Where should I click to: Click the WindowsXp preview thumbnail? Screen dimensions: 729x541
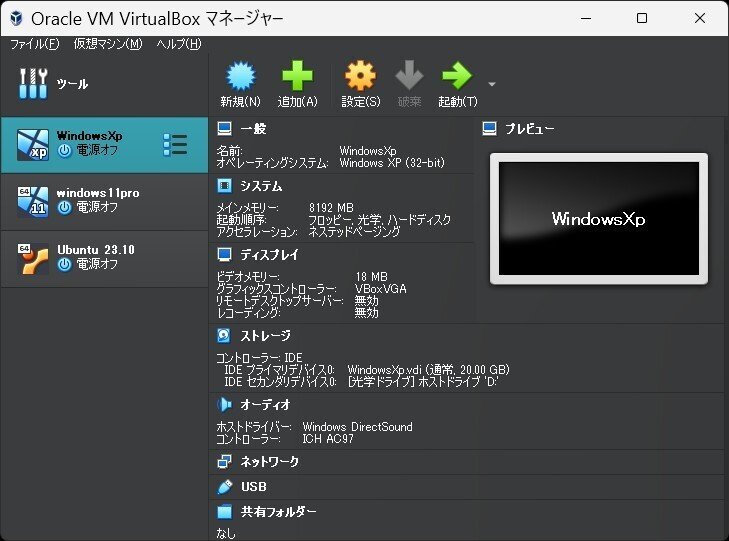599,218
